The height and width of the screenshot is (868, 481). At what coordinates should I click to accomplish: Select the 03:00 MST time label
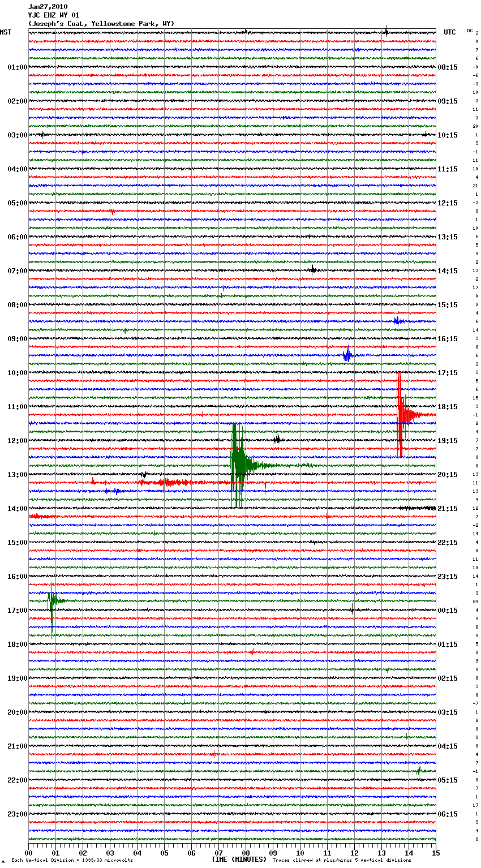17,135
